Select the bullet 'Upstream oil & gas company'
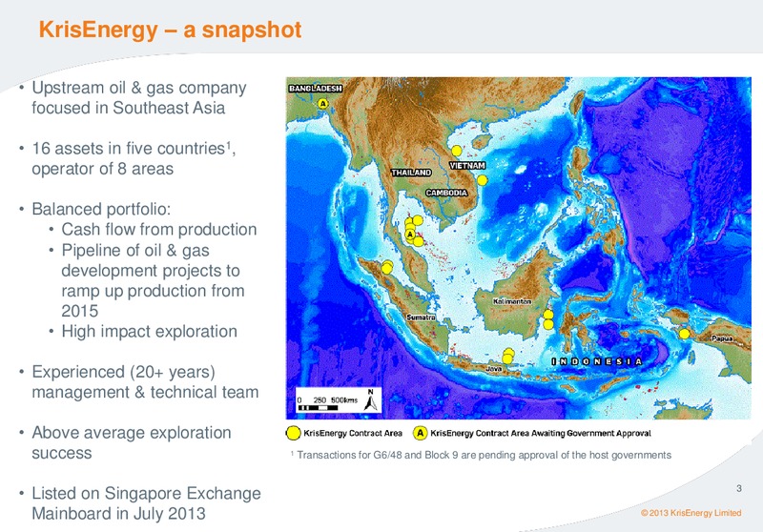Screen dimensions: 763x532 139,88
